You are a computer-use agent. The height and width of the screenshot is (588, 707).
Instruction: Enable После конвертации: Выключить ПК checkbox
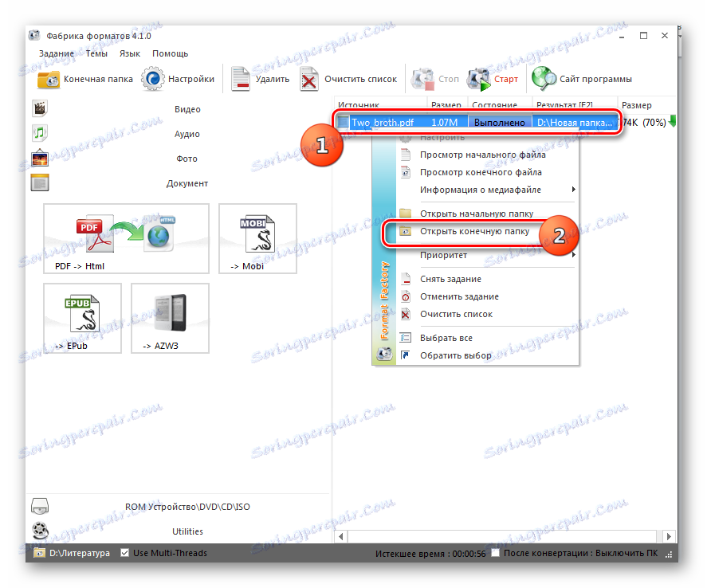[495, 553]
